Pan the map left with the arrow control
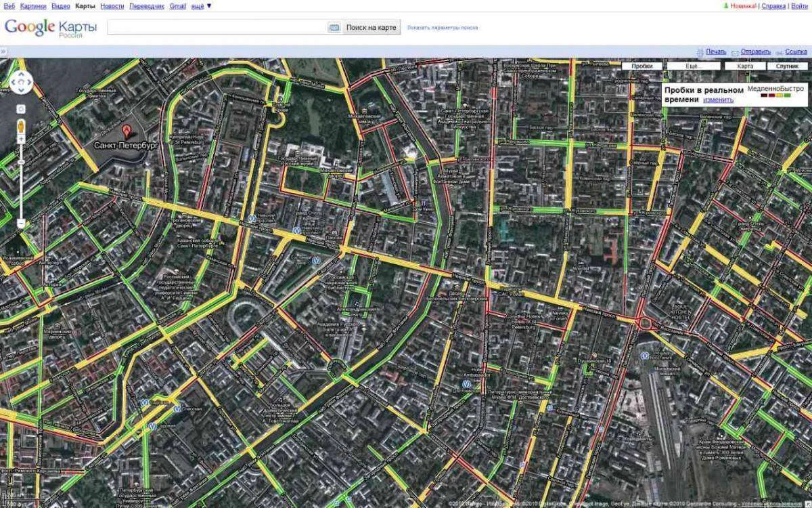 pyautogui.click(x=12, y=83)
